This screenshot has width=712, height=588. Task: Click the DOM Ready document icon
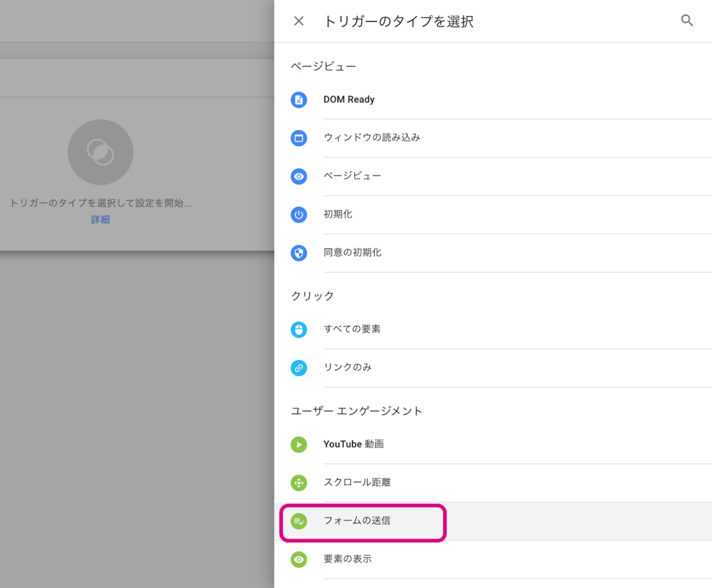298,100
